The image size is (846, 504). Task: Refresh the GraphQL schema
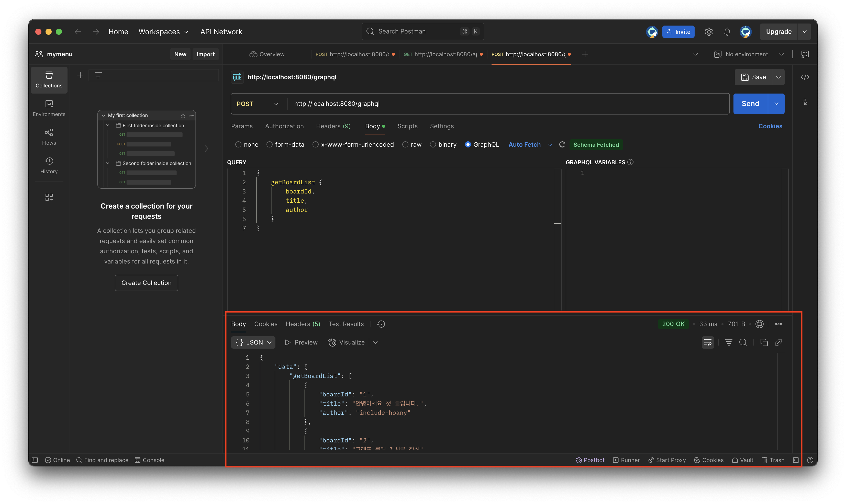tap(562, 144)
